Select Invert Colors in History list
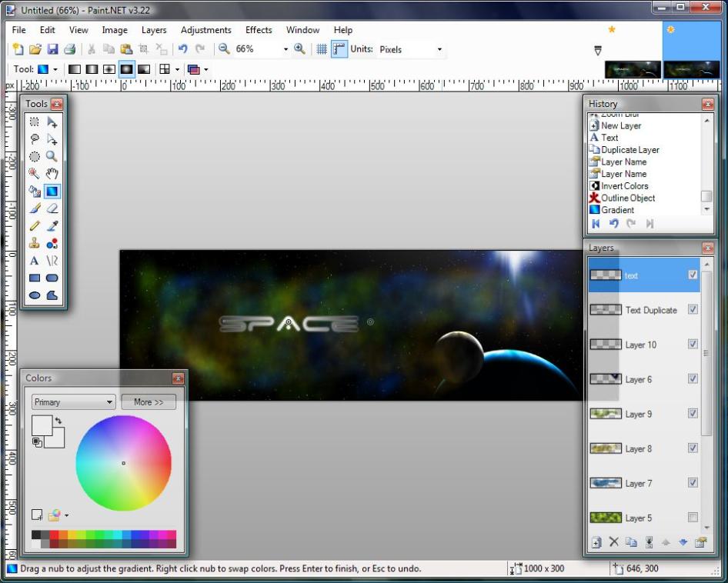 624,186
